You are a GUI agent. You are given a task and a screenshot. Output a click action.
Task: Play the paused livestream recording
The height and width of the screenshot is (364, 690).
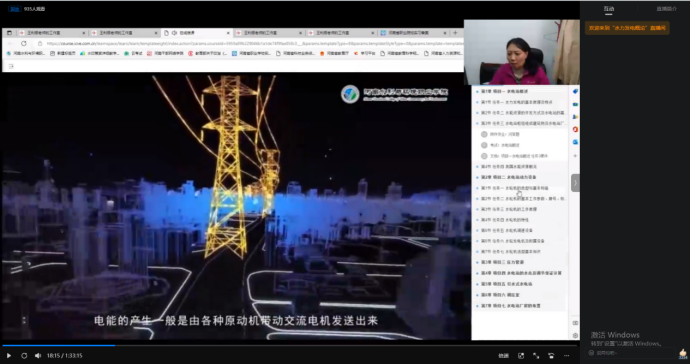click(x=8, y=356)
